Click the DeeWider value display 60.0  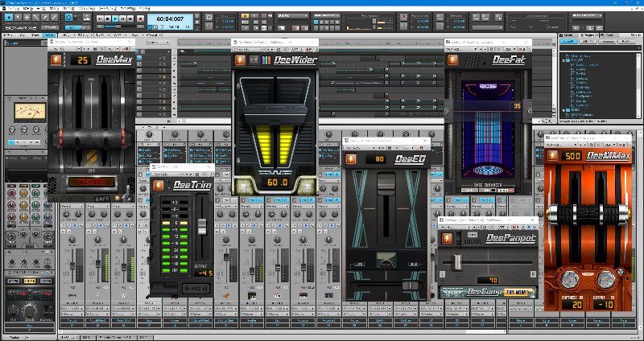click(278, 183)
